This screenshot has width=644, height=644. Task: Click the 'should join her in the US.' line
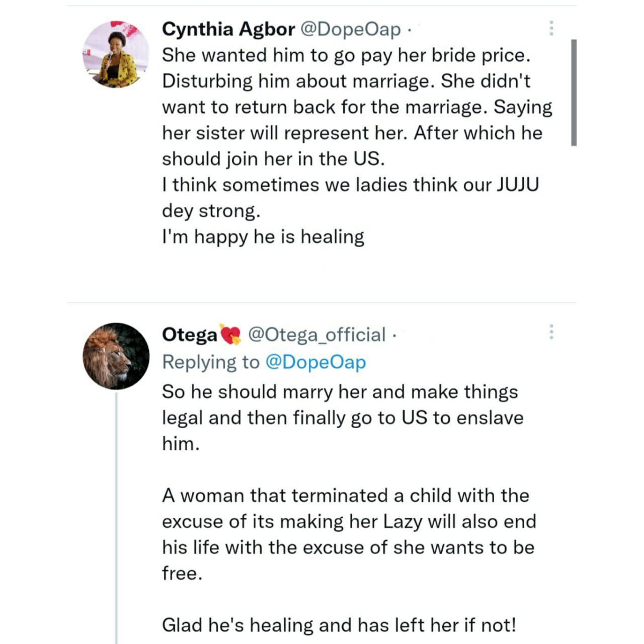click(x=274, y=159)
